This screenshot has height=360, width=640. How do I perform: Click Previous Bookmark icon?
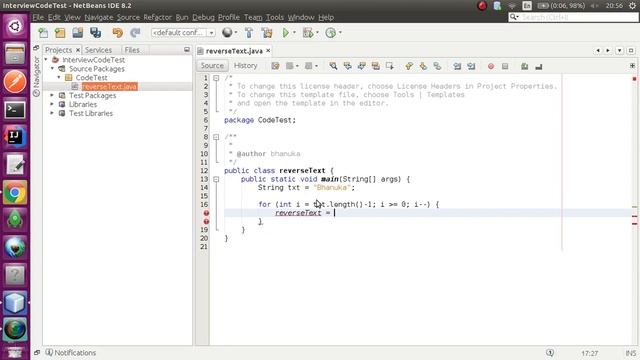pyautogui.click(x=409, y=66)
